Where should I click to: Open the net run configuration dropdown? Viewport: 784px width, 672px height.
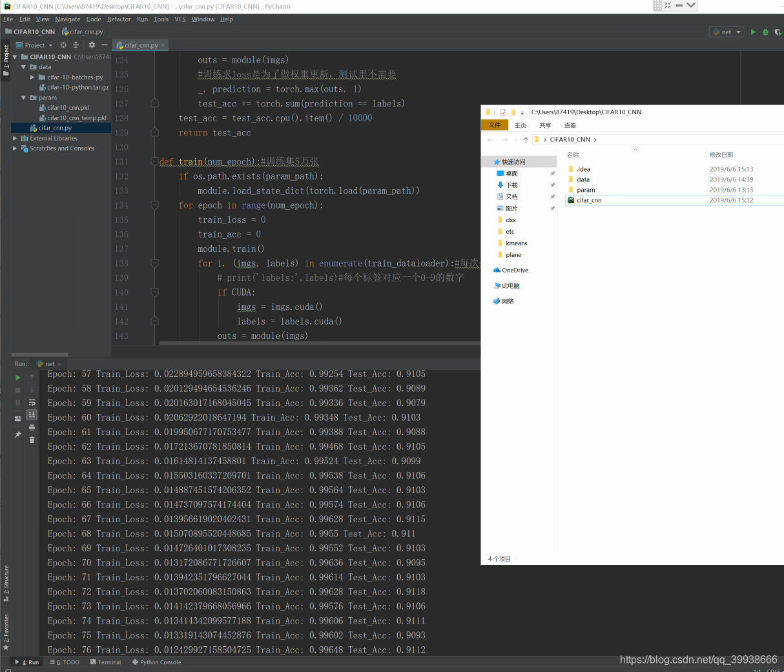pos(727,32)
